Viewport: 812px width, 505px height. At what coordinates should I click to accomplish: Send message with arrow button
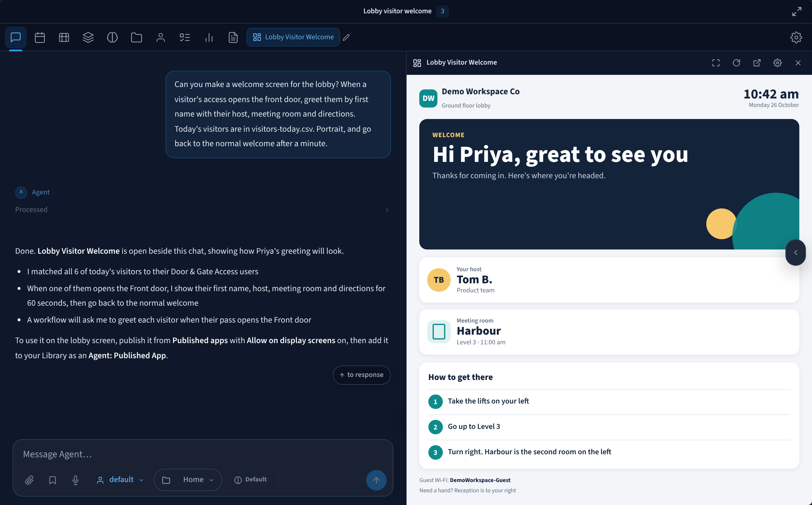point(376,480)
